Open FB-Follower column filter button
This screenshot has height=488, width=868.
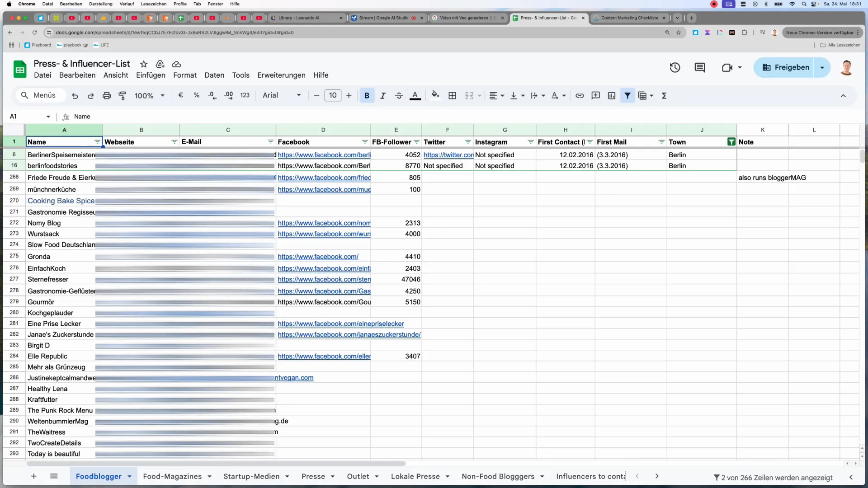click(416, 142)
